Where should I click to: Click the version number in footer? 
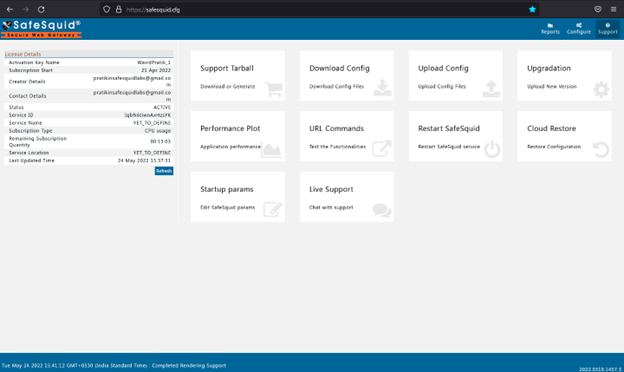point(600,369)
